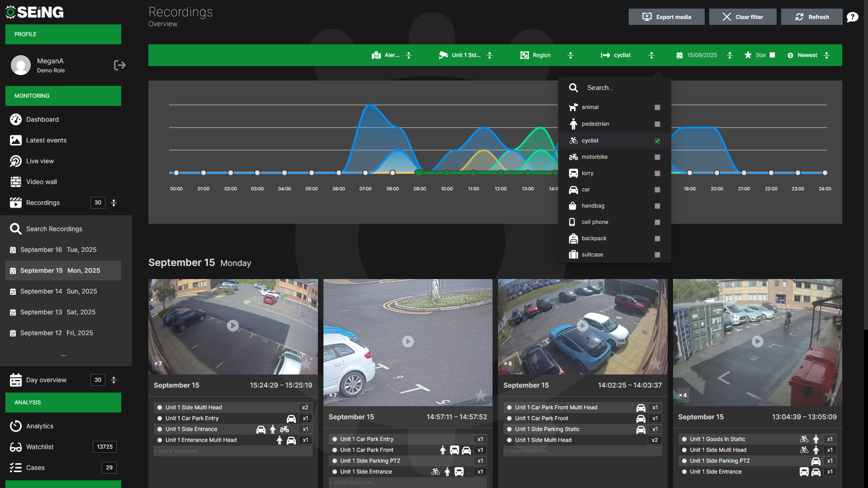
Task: Select September 13 in the date list
Action: (x=58, y=312)
